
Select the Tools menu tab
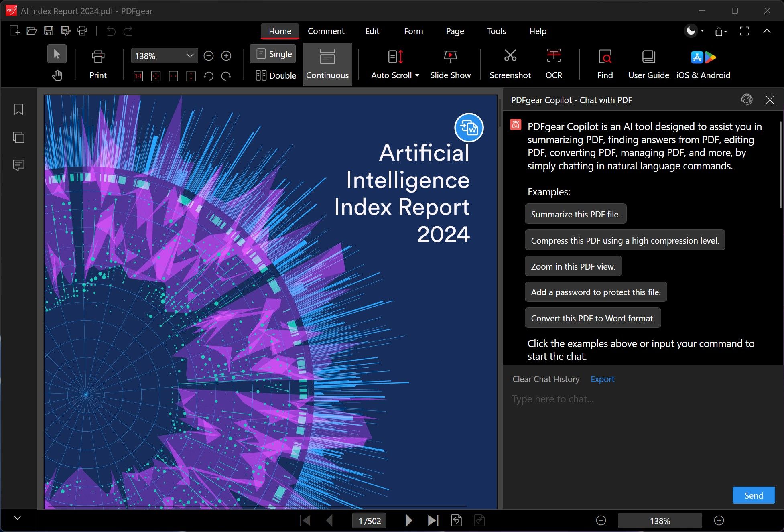click(496, 31)
